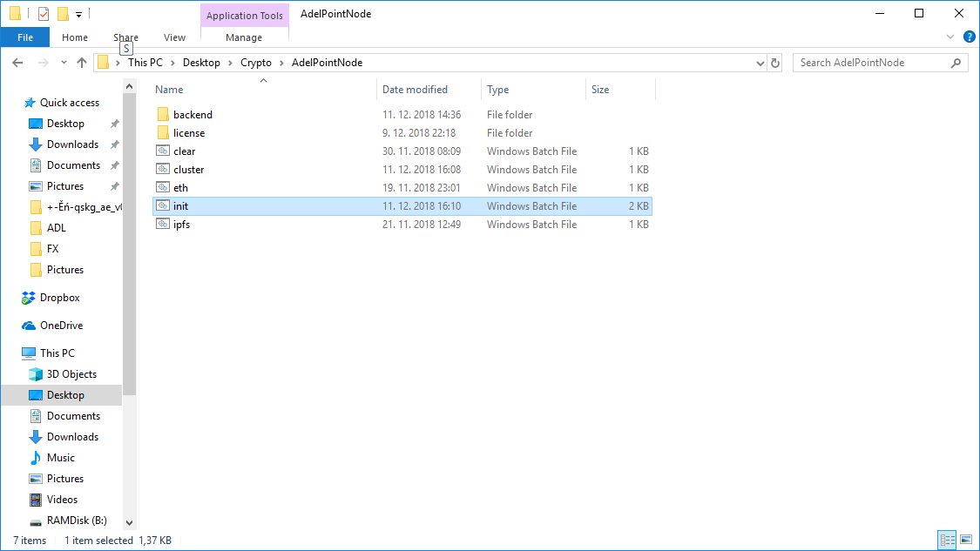
Task: Select the backend folder icon
Action: pos(163,114)
